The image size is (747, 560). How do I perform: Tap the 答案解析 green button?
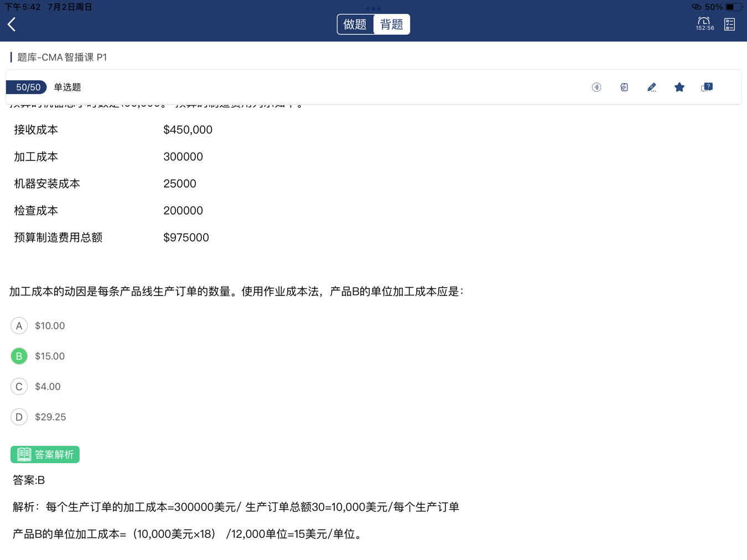(x=45, y=455)
